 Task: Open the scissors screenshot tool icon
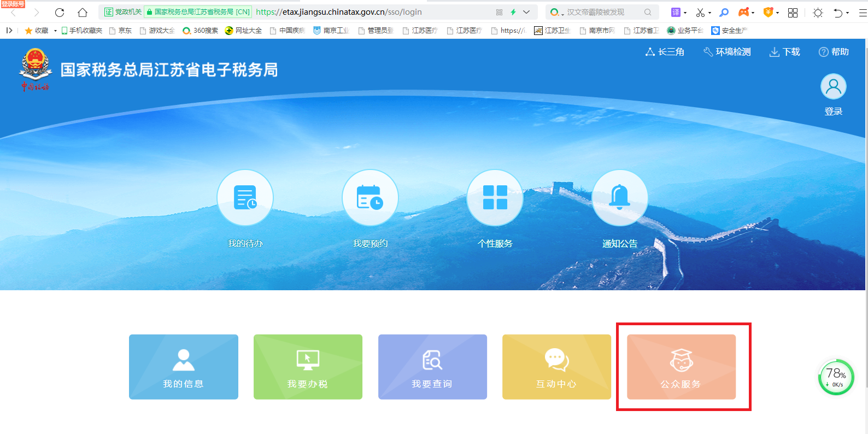700,12
